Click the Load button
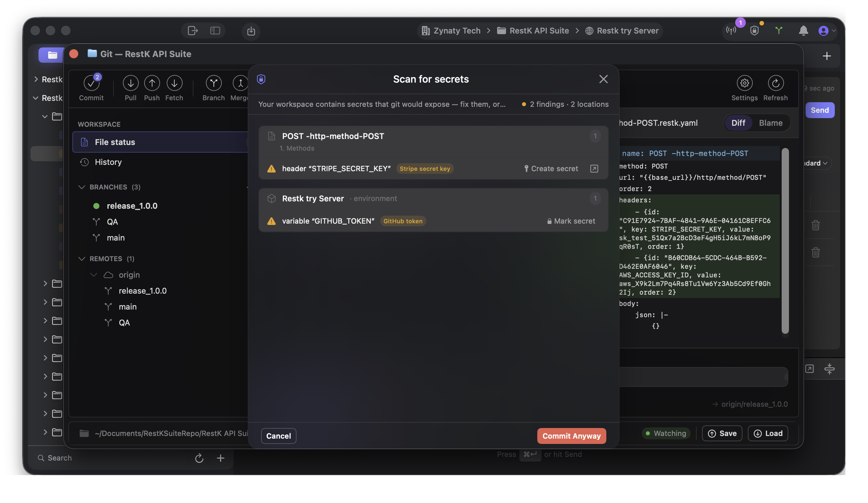This screenshot has height=503, width=868. (x=767, y=433)
